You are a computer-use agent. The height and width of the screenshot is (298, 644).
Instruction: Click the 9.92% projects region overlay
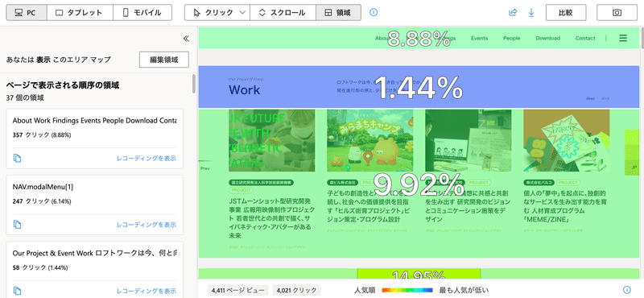click(419, 184)
